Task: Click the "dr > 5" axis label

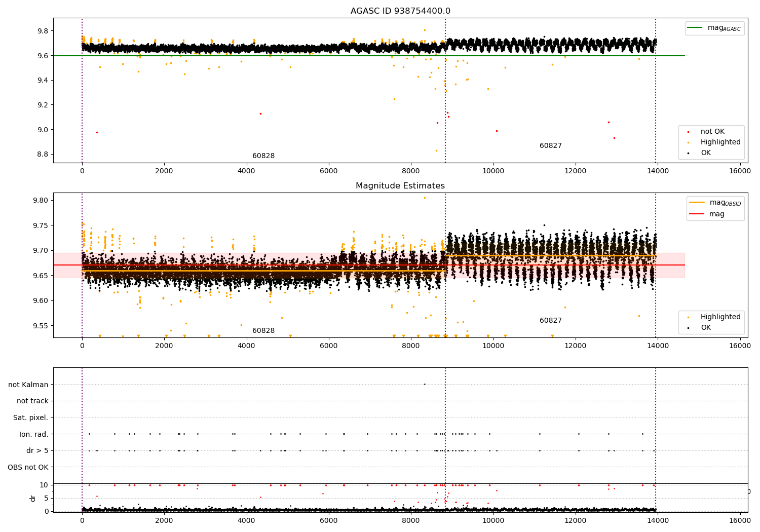Action: point(37,451)
